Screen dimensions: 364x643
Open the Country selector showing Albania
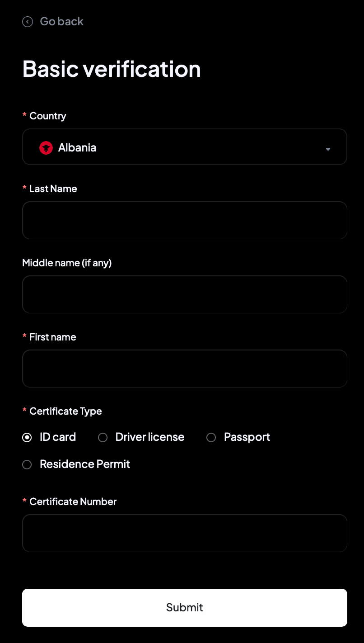point(184,147)
